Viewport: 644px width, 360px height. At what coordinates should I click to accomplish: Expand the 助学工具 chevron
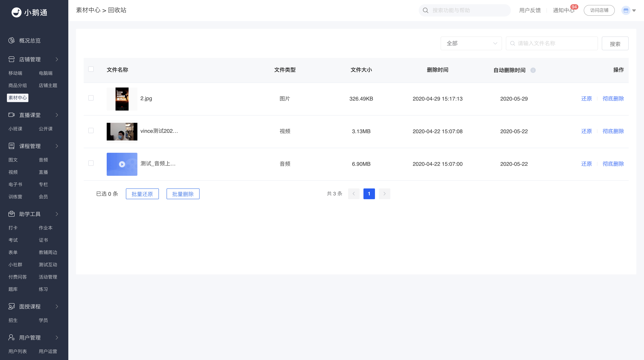pyautogui.click(x=57, y=214)
